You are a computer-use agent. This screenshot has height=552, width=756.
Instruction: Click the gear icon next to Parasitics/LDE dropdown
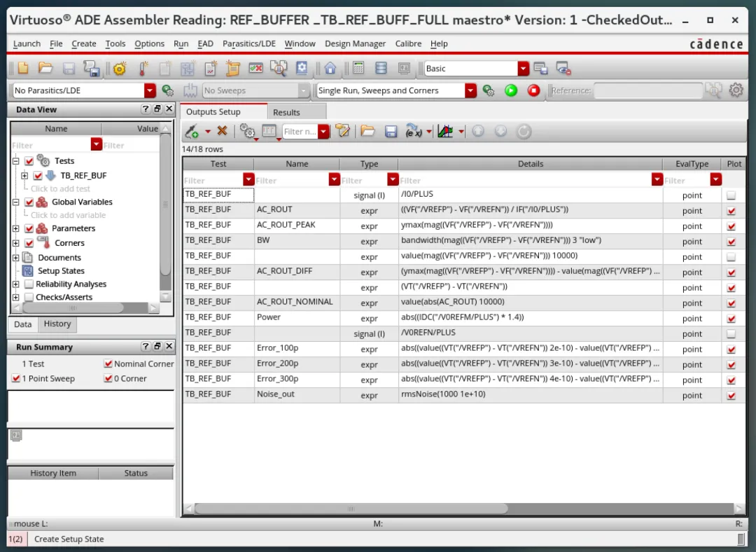168,90
